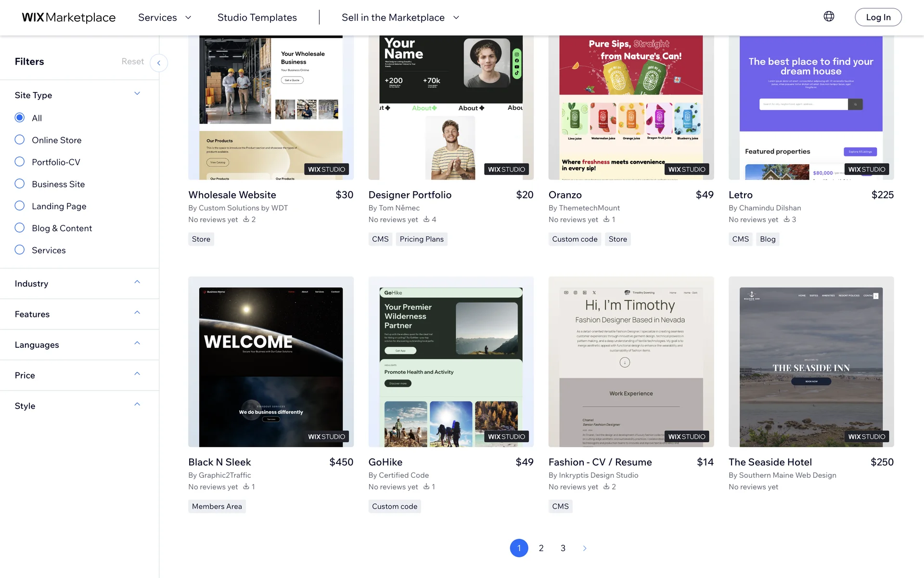Click download icon under Wholesale Website

(x=246, y=219)
